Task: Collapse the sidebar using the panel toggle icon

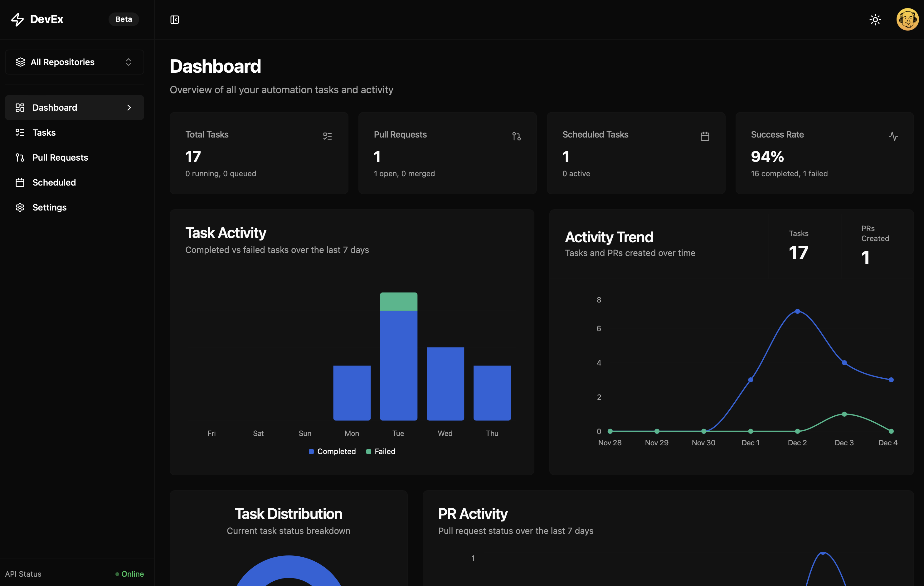Action: [174, 19]
